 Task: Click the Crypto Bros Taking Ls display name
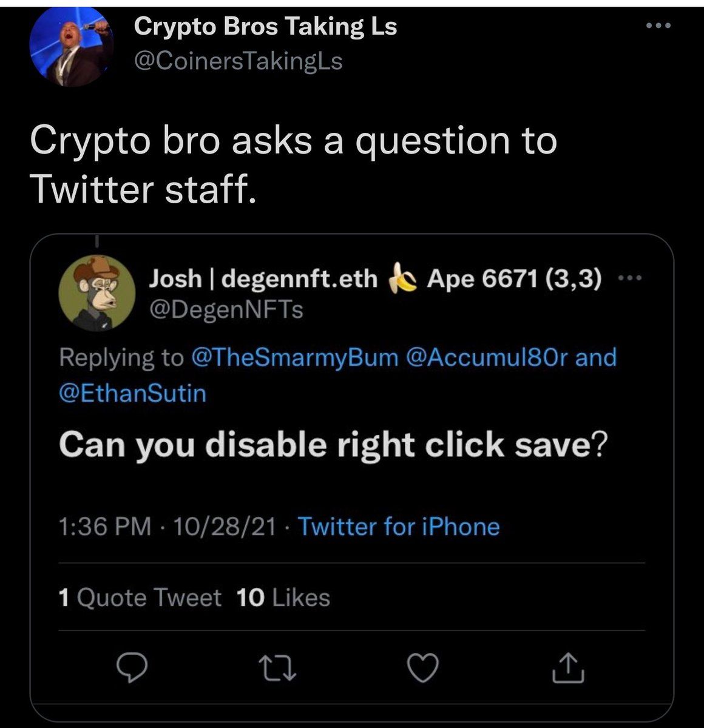click(x=265, y=25)
